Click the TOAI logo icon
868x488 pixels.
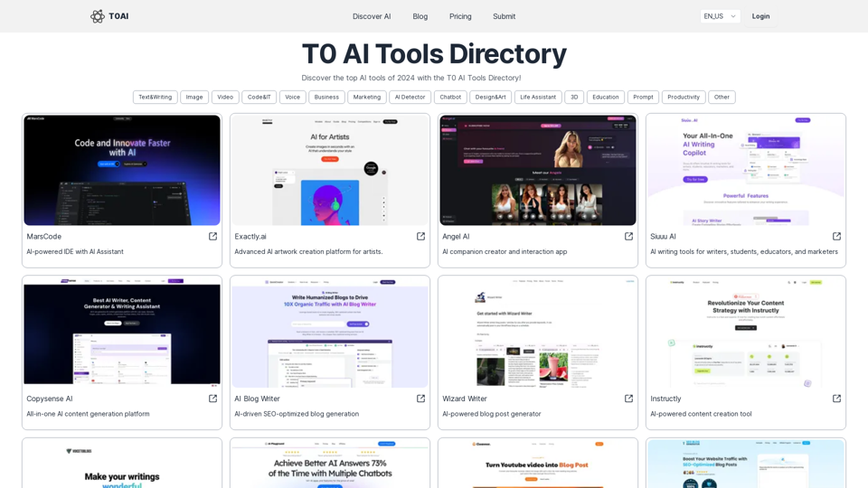[98, 16]
